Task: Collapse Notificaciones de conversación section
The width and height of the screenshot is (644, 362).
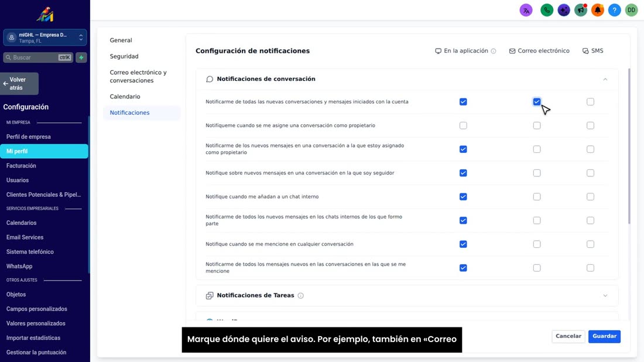Action: (605, 79)
